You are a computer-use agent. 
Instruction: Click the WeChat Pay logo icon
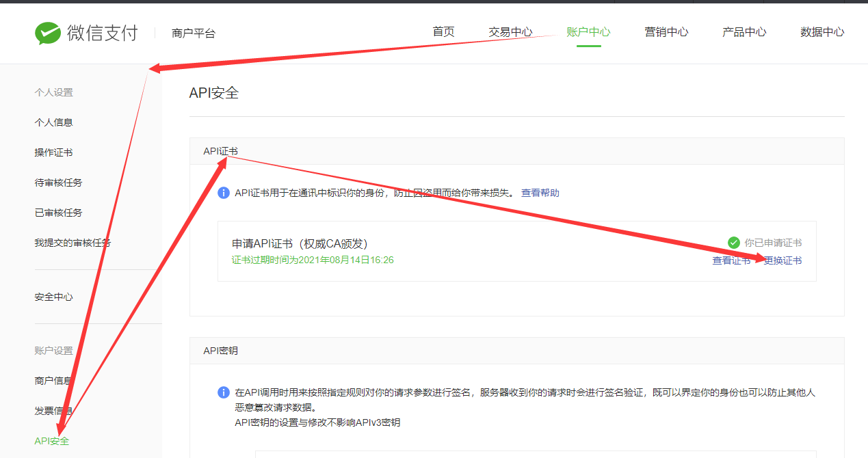point(48,32)
